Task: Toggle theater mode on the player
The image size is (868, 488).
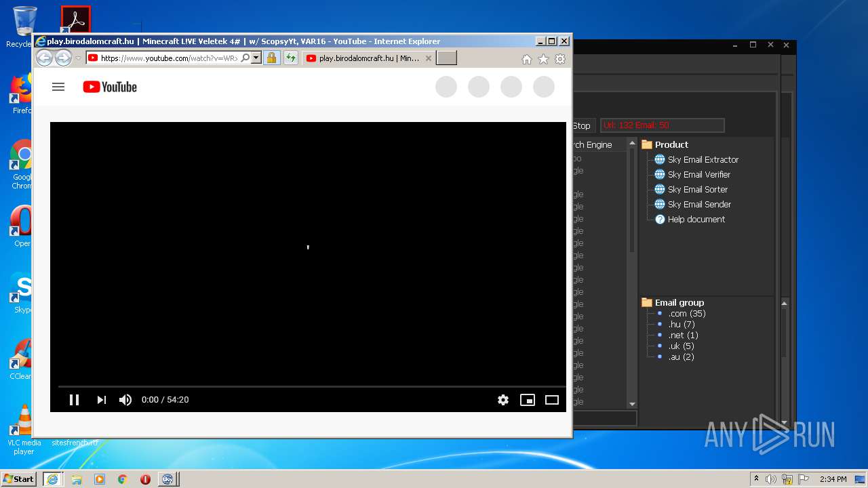Action: (x=552, y=400)
